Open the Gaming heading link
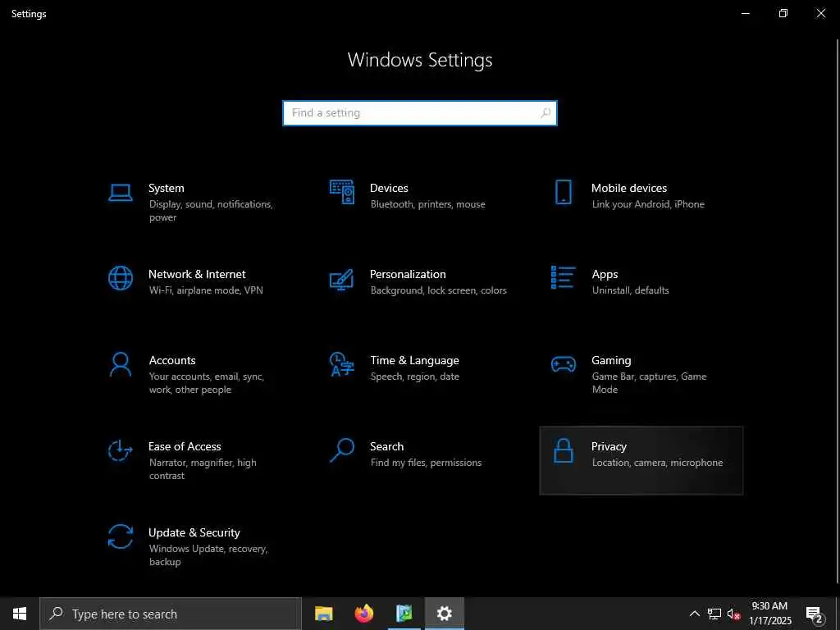Screen dimensions: 840x630 (x=611, y=361)
